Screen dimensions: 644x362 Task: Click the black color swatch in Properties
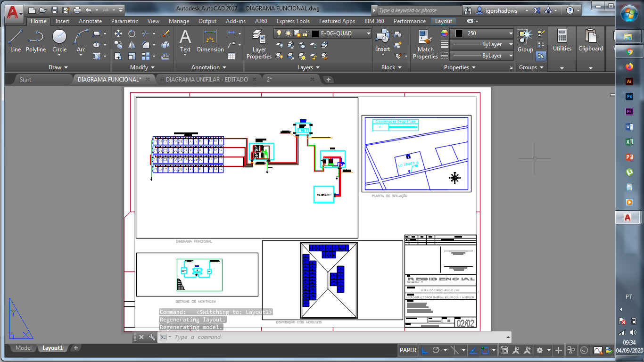tap(459, 33)
